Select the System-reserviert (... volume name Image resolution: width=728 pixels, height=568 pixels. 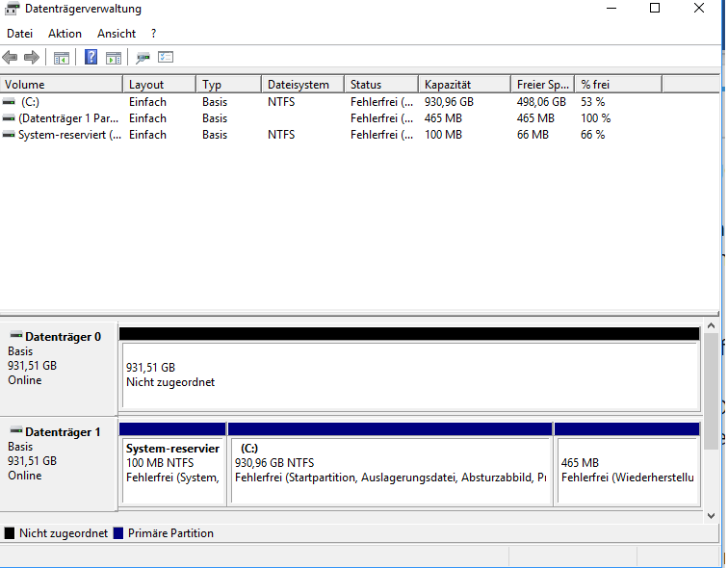coord(69,135)
